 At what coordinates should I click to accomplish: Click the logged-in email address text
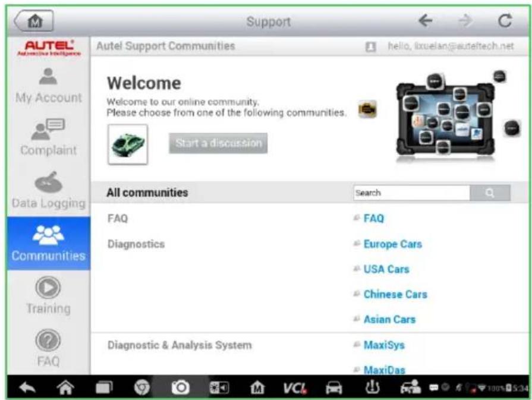(464, 46)
